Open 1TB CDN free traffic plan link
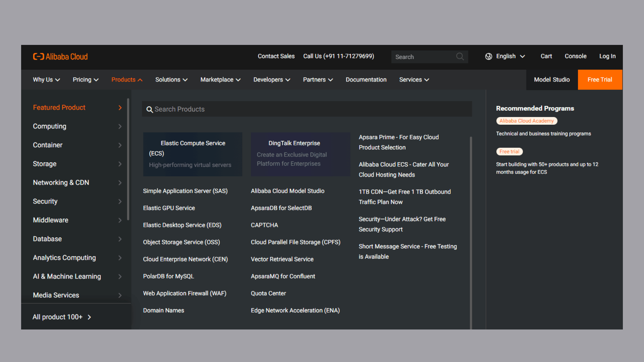The height and width of the screenshot is (362, 644). [x=405, y=197]
